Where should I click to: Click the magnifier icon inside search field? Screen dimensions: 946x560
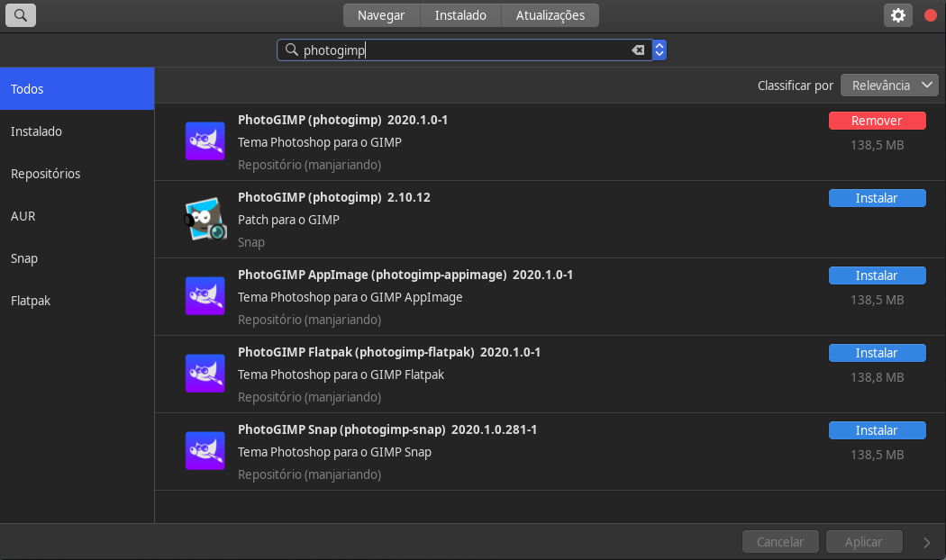pos(291,50)
